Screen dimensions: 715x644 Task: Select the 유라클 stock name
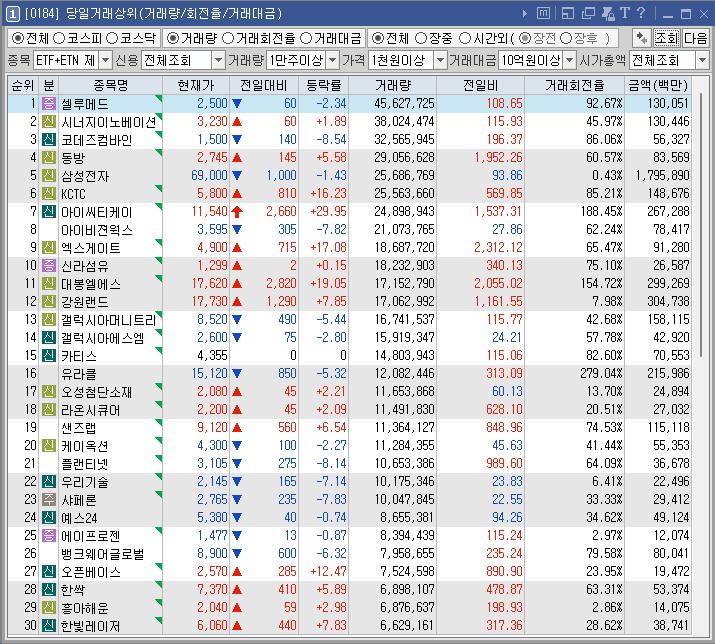pyautogui.click(x=79, y=374)
